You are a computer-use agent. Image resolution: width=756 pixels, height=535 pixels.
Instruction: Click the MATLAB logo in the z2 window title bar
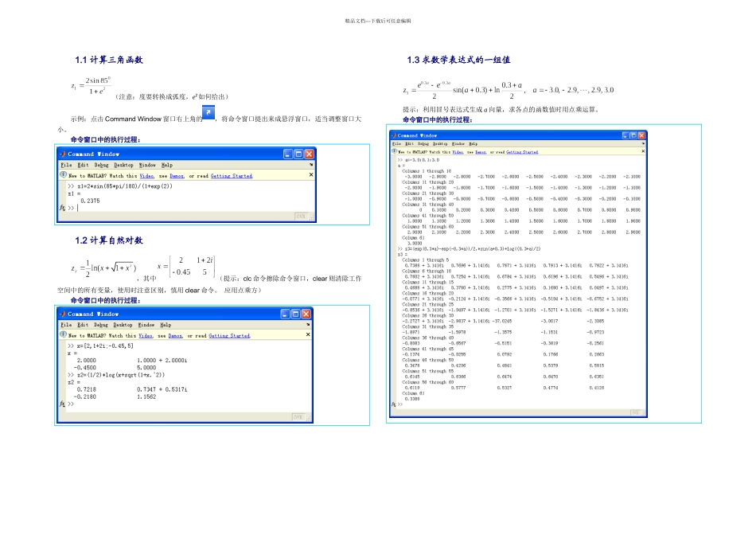click(62, 314)
